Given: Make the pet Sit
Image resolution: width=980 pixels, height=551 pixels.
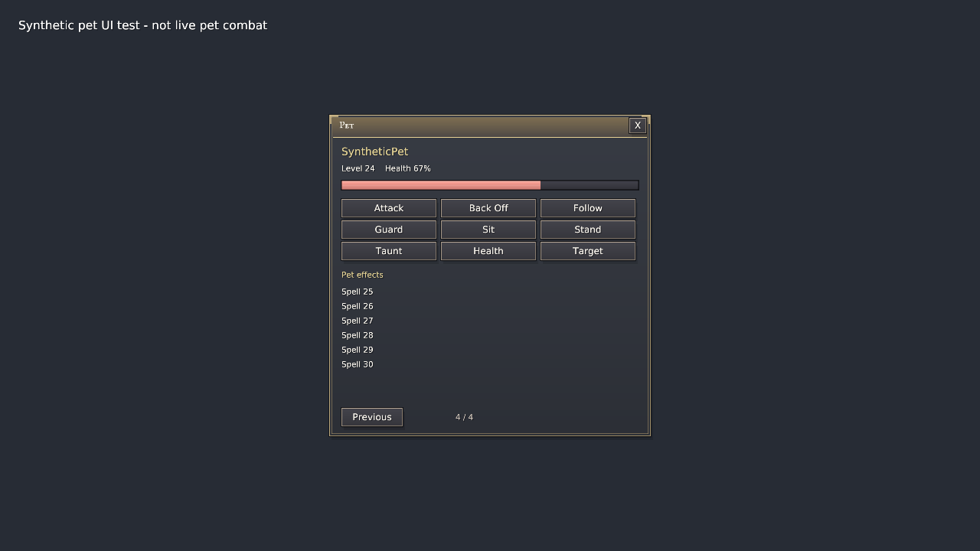Looking at the screenshot, I should 488,230.
